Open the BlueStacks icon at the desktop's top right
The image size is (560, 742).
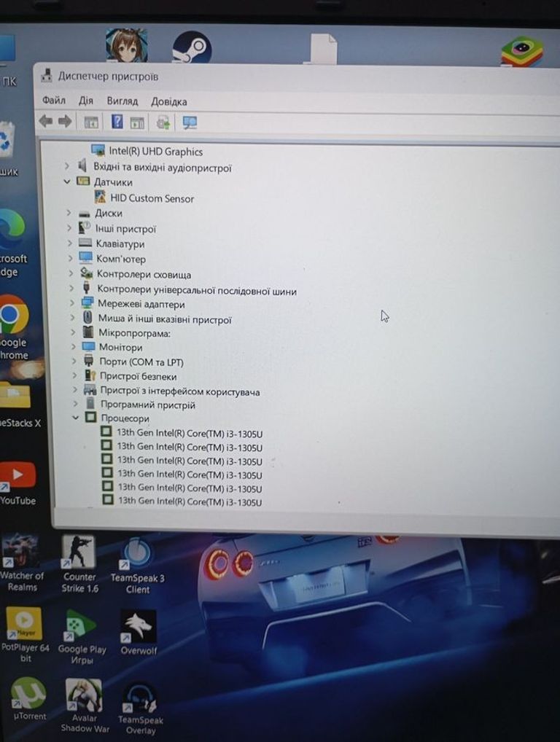point(522,51)
